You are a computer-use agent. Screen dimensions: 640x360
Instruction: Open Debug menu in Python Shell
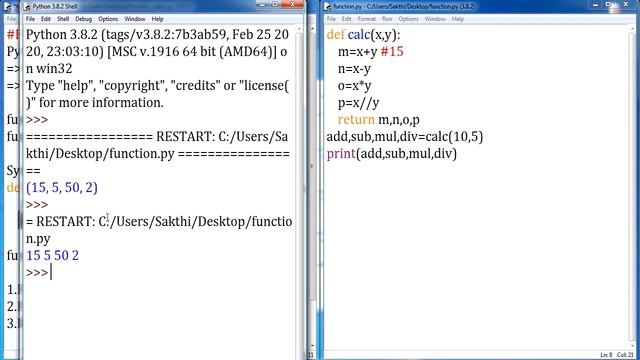point(83,19)
